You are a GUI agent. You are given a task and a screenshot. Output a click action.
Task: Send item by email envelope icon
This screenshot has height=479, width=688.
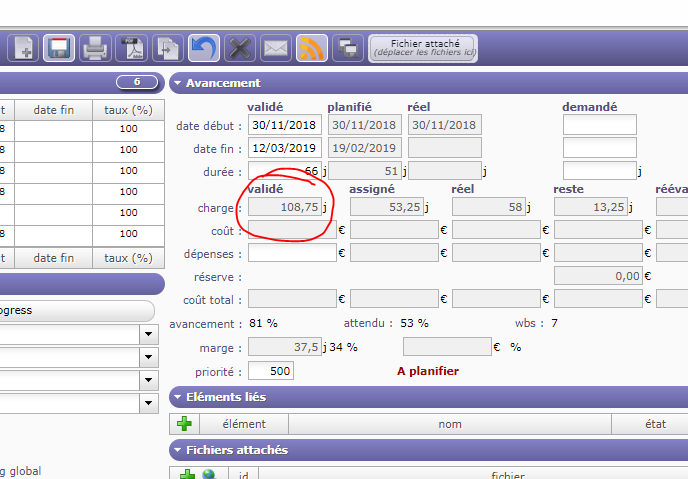click(276, 47)
